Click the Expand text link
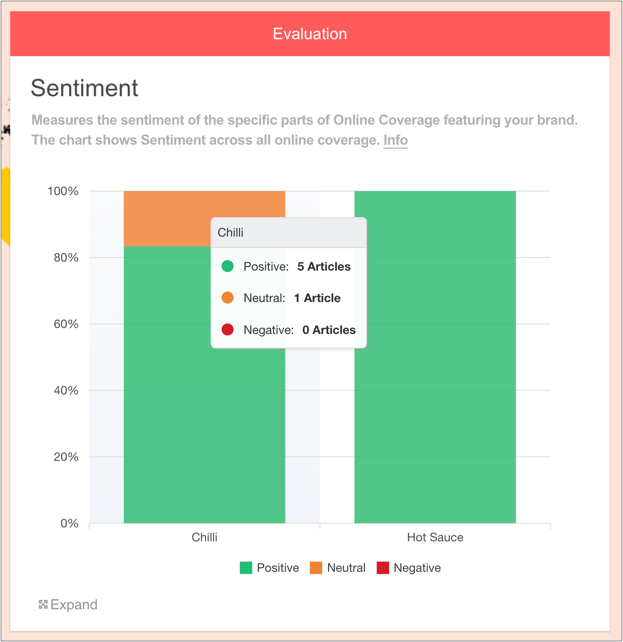 74,604
